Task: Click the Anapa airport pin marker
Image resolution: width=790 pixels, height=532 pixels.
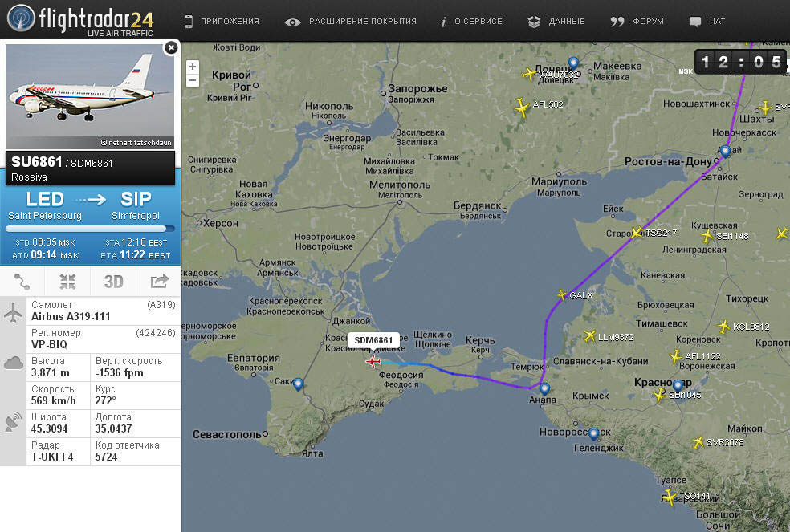Action: 544,389
